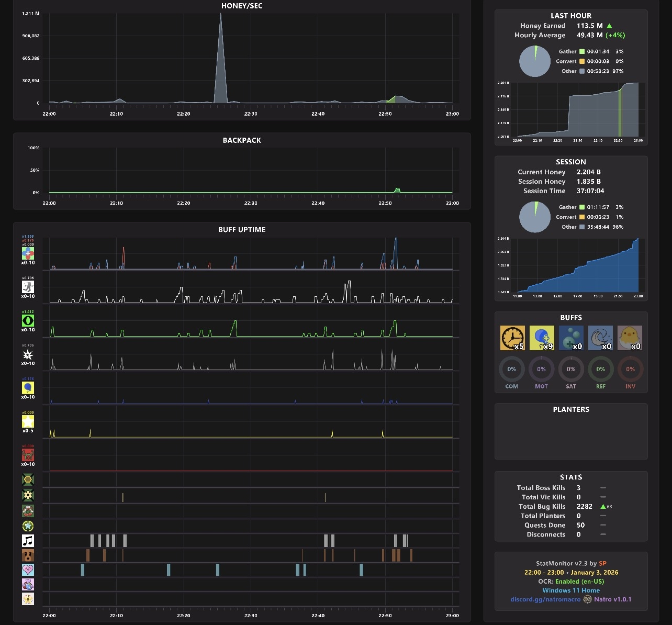The image size is (672, 625).
Task: Click the BUFF UPTIME panel title
Action: [x=242, y=230]
